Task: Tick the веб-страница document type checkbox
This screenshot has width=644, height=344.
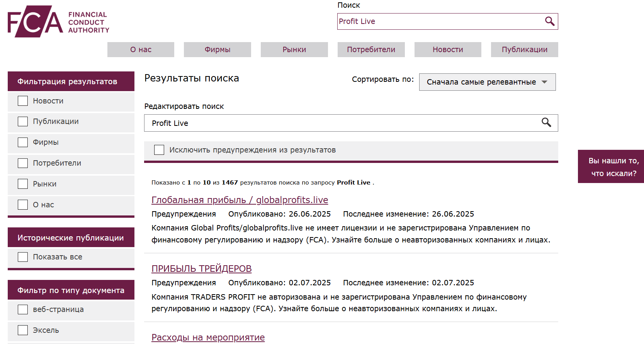Action: 23,309
